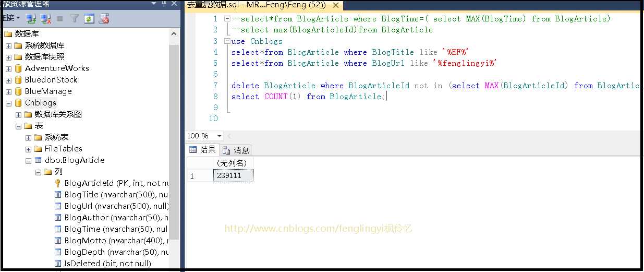Collapse the SQL code region at line 1
This screenshot has width=644, height=272.
[x=227, y=19]
